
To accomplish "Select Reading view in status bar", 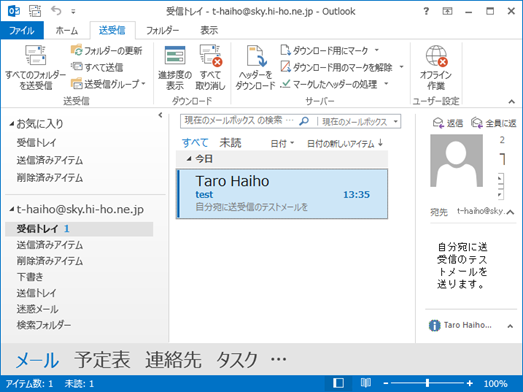I will (x=365, y=383).
